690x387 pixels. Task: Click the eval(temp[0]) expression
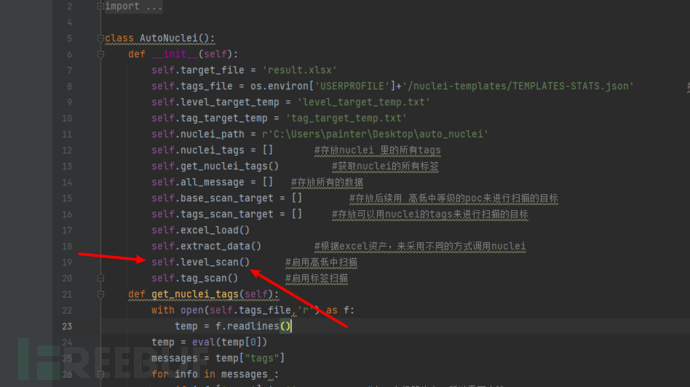229,342
